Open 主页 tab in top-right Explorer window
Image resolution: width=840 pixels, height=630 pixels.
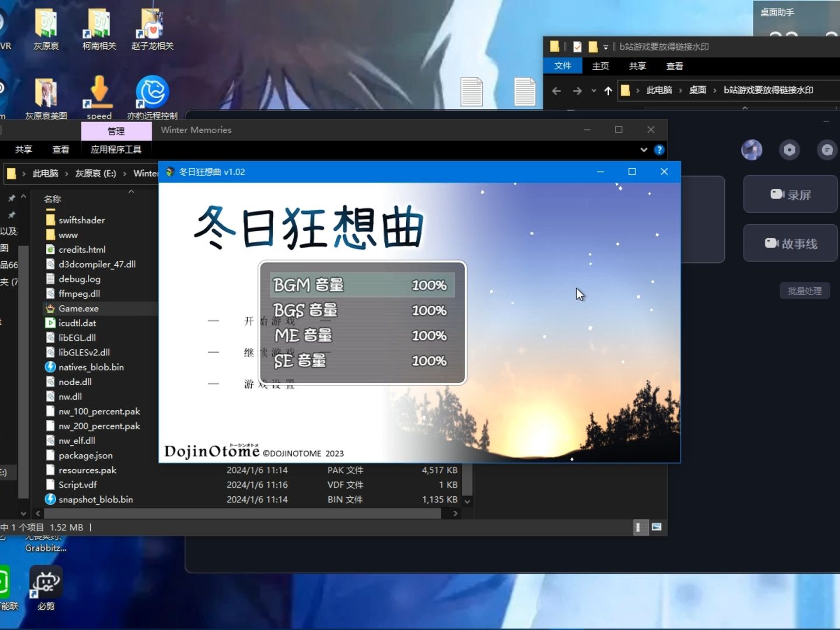[x=600, y=66]
